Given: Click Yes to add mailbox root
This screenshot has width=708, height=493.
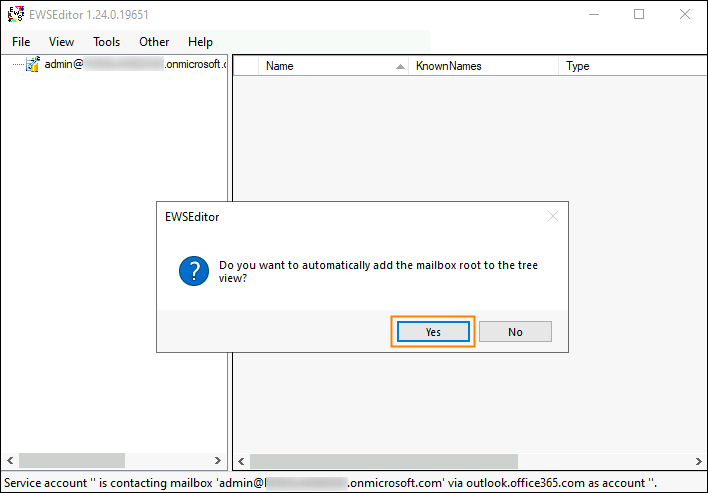Looking at the screenshot, I should pyautogui.click(x=433, y=332).
